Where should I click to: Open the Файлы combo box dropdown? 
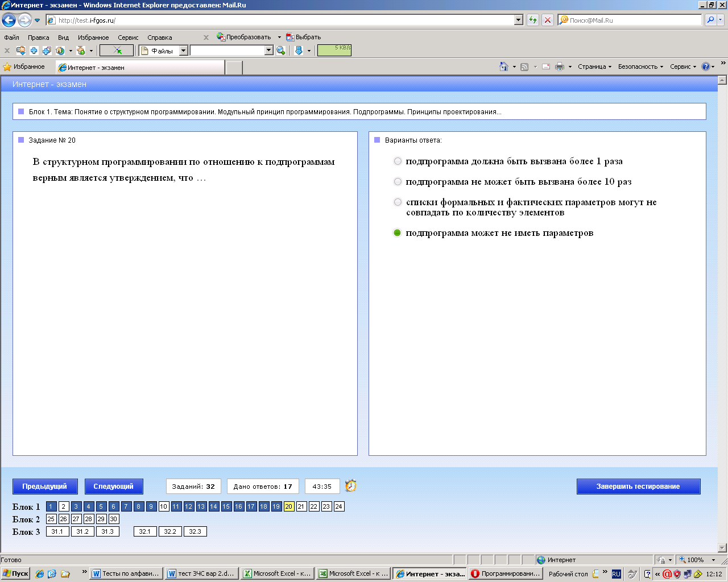point(183,51)
